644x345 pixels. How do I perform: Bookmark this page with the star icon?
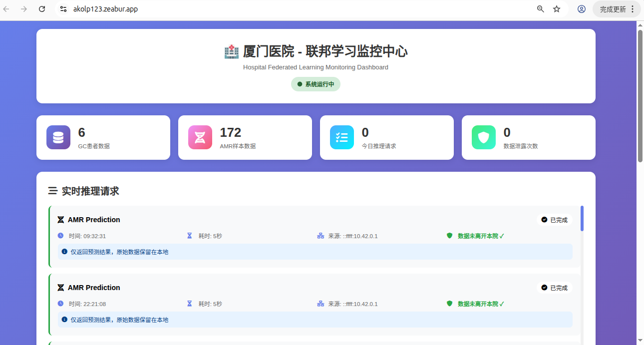tap(557, 9)
